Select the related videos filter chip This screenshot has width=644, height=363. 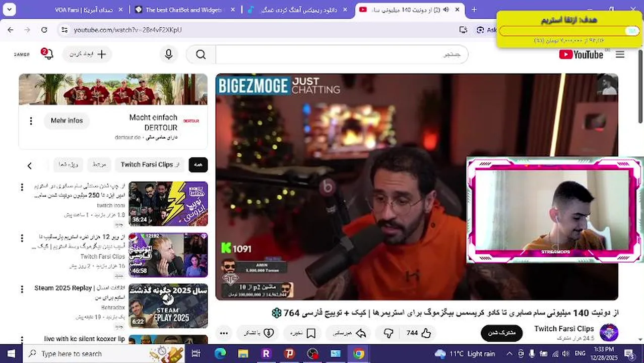pyautogui.click(x=99, y=165)
